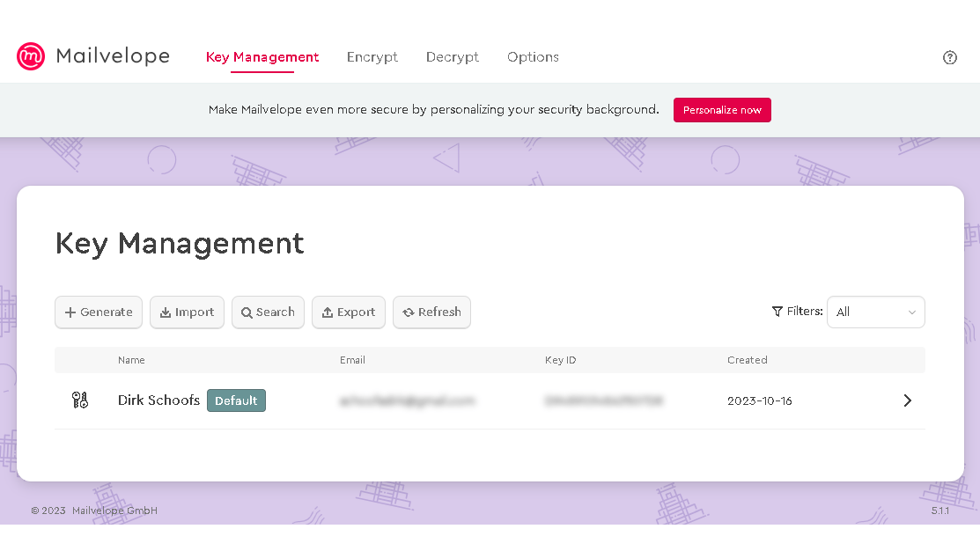
Task: Click the key pair icon beside Dirk Schoofs
Action: (80, 400)
